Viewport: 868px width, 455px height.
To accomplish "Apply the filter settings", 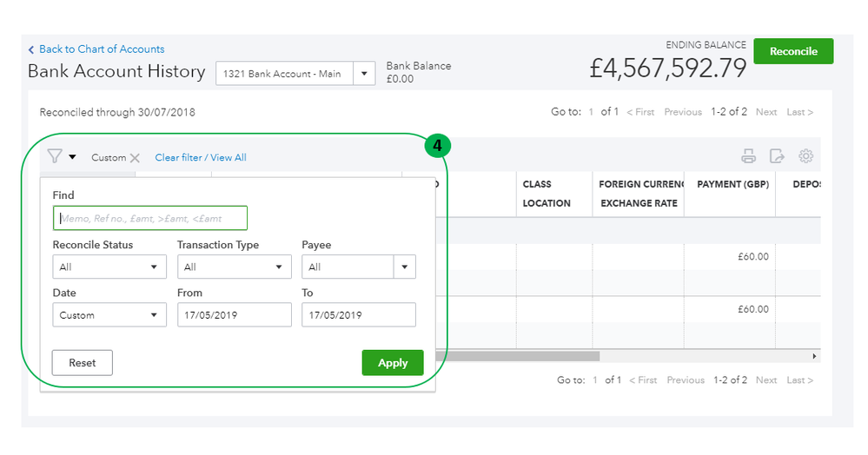I will pos(392,363).
